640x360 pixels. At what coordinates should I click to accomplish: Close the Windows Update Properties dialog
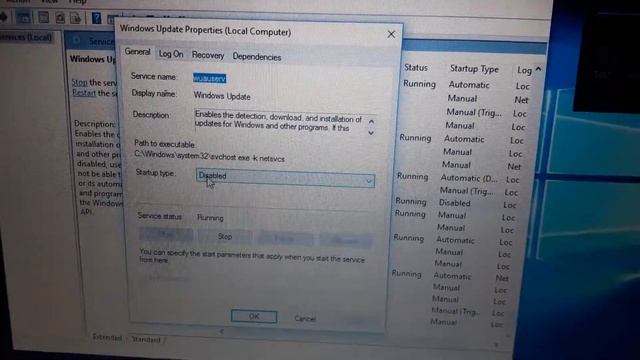[x=391, y=34]
